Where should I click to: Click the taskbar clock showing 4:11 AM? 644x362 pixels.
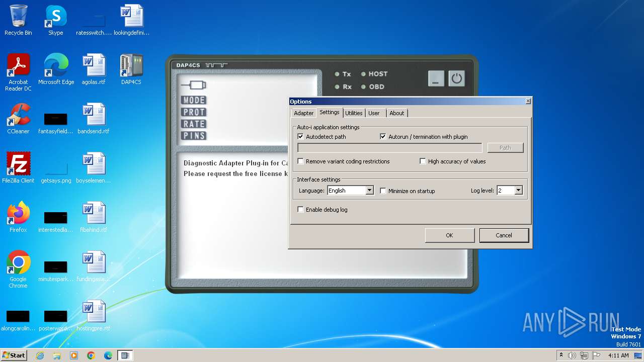pos(618,355)
